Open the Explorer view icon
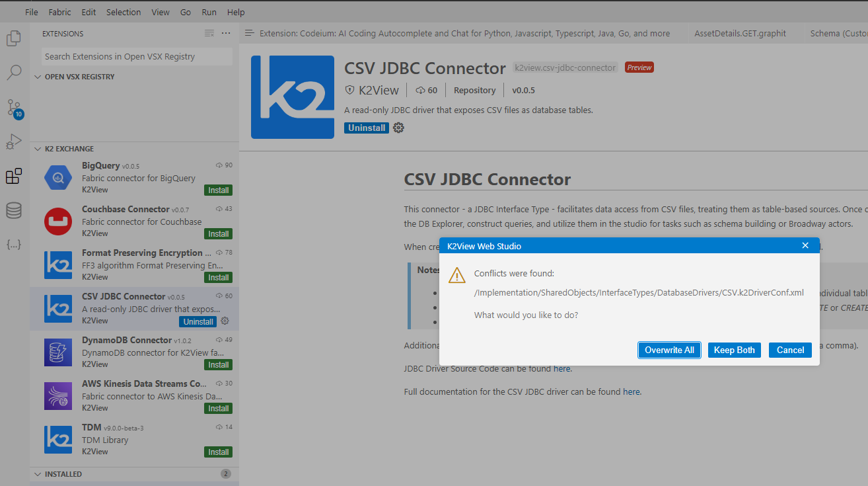Image resolution: width=868 pixels, height=486 pixels. click(14, 38)
